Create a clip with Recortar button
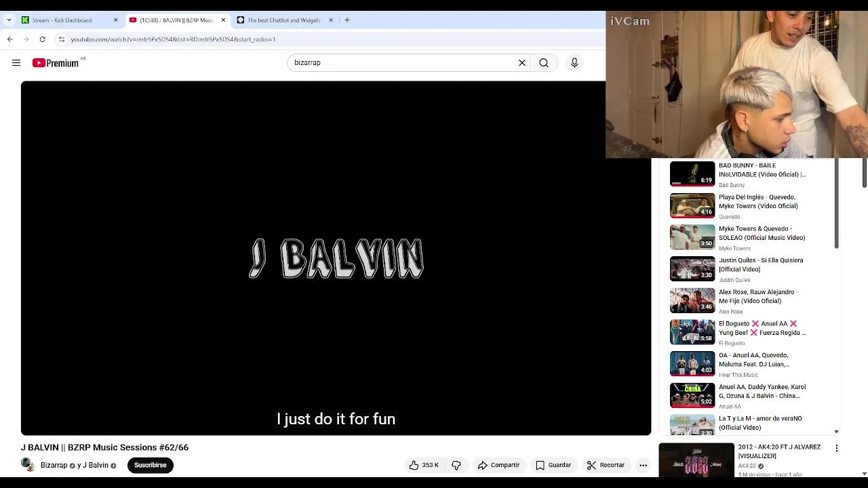This screenshot has height=488, width=868. pos(605,465)
